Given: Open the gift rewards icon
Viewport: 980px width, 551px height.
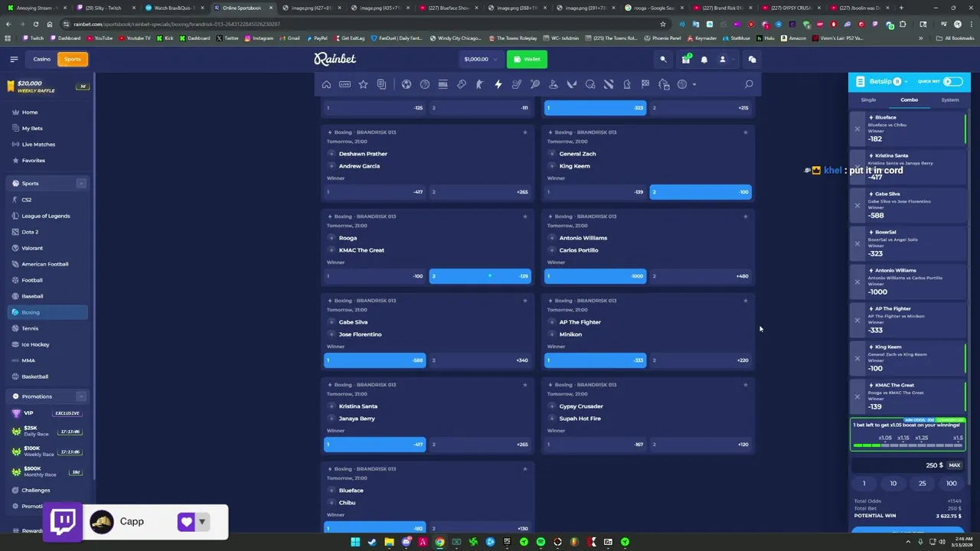Looking at the screenshot, I should tap(686, 59).
